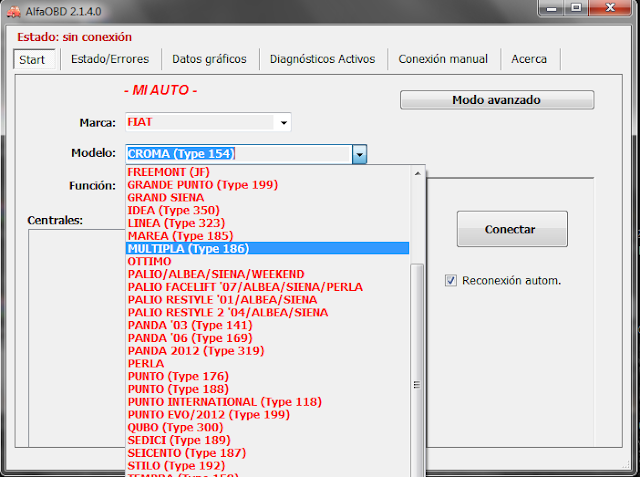Select STILO (Type 192)

click(267, 466)
